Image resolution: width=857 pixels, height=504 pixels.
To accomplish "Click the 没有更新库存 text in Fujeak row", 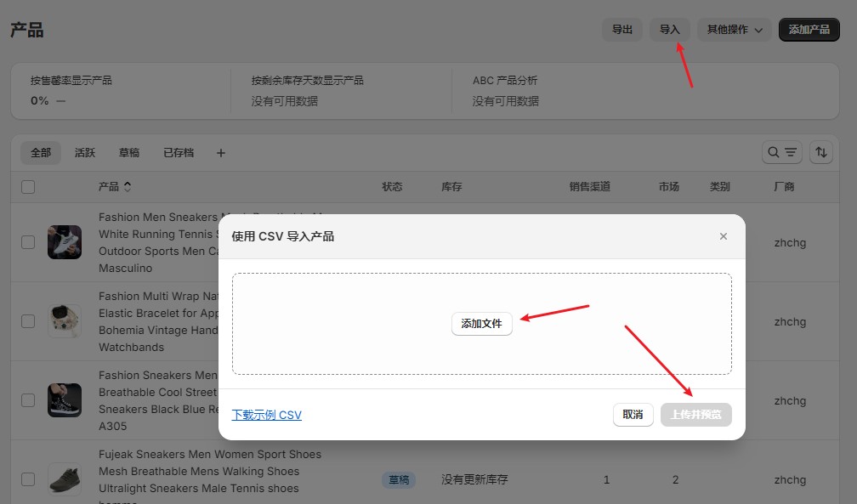I will click(474, 479).
